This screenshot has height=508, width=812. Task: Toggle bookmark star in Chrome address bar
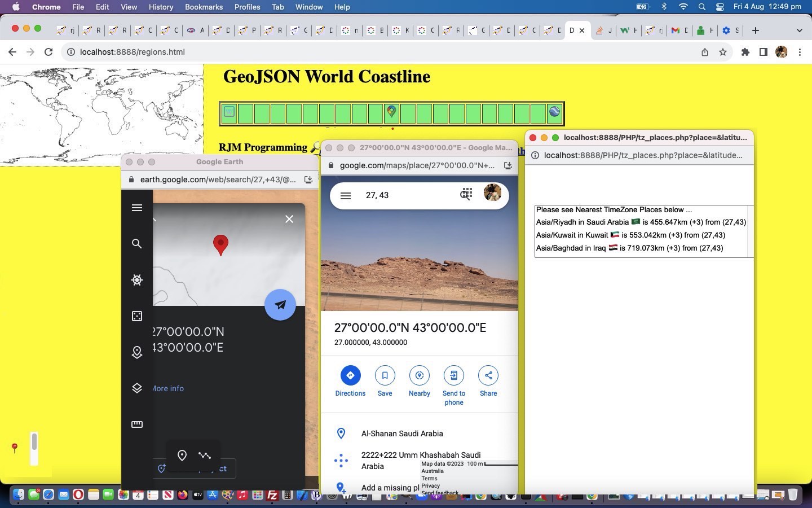[722, 52]
